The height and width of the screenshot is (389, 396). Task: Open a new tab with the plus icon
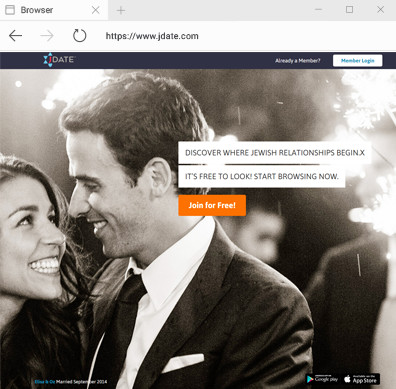tap(121, 11)
